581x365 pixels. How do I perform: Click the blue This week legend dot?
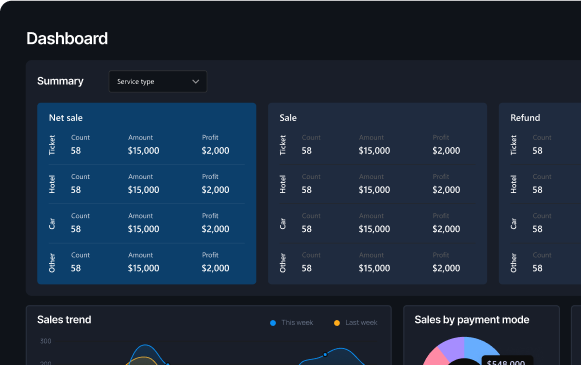coord(273,323)
